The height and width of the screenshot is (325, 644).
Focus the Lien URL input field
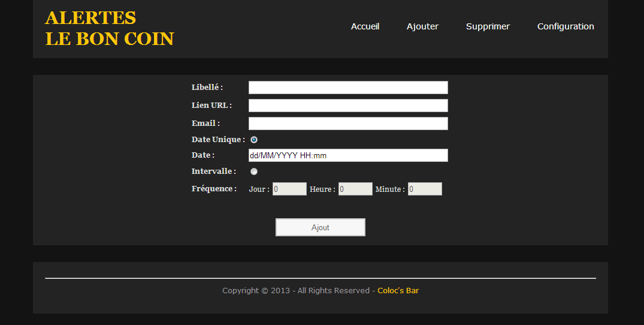(348, 106)
